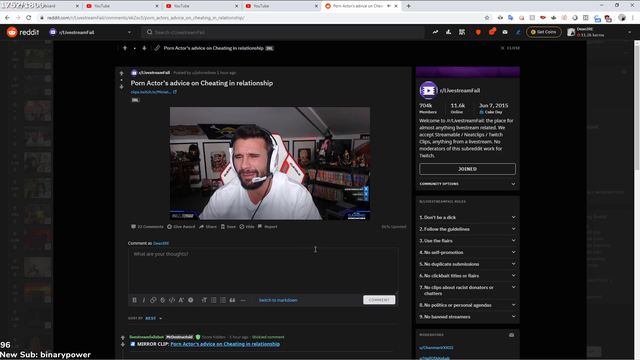Insert a link in comment editor

coord(153,300)
